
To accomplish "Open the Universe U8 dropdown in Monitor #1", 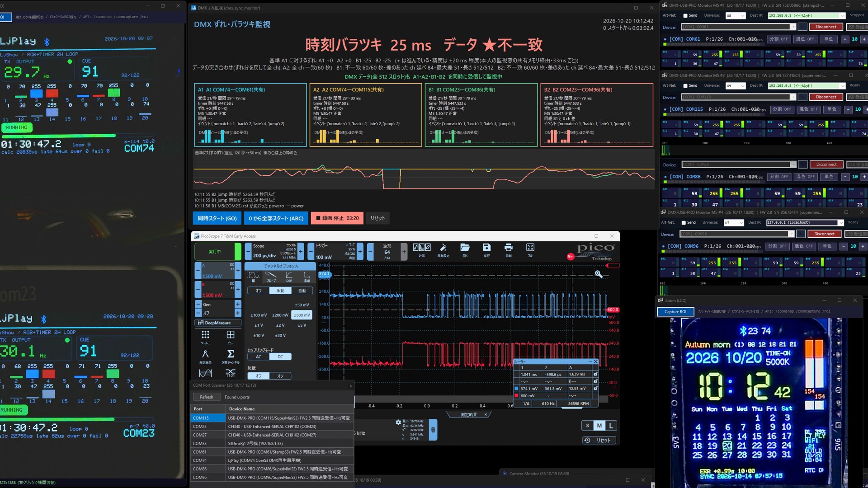I will [x=735, y=16].
